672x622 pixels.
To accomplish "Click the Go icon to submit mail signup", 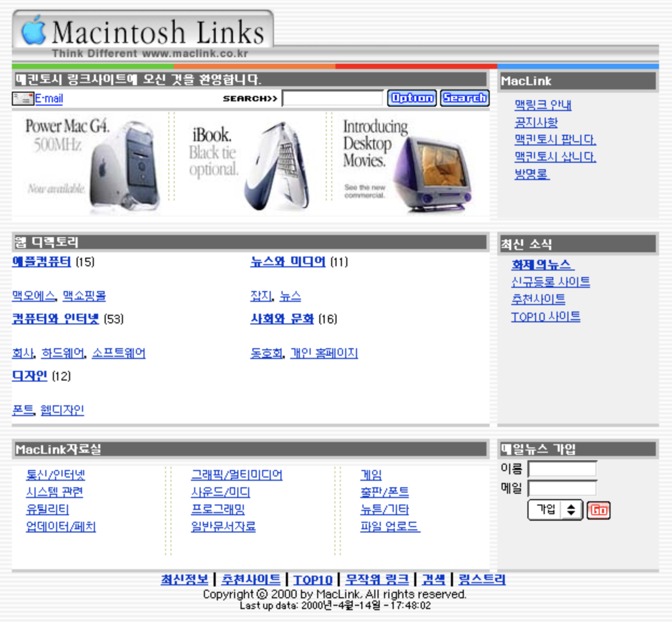I will [x=599, y=510].
